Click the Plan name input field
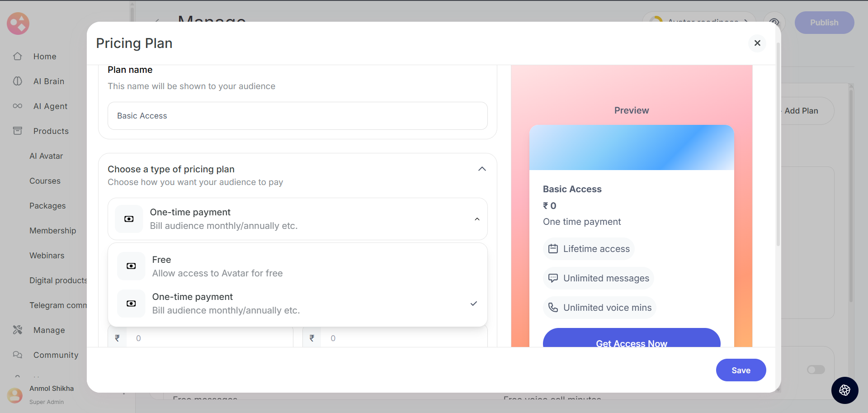Image resolution: width=868 pixels, height=413 pixels. (297, 116)
